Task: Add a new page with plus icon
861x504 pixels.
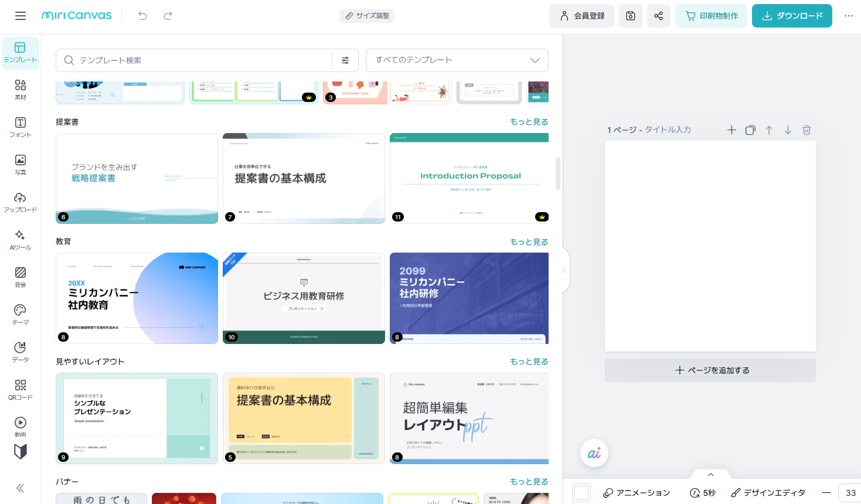Action: coord(731,130)
